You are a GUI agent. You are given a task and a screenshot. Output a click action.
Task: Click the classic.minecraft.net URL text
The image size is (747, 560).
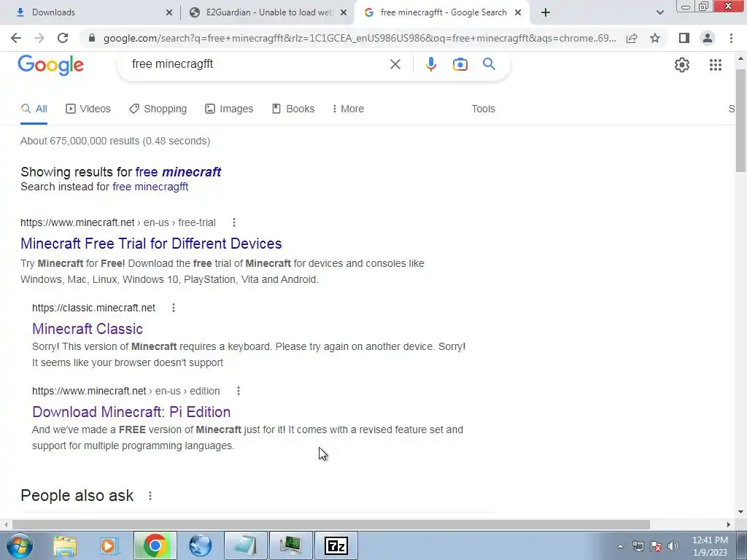click(93, 308)
